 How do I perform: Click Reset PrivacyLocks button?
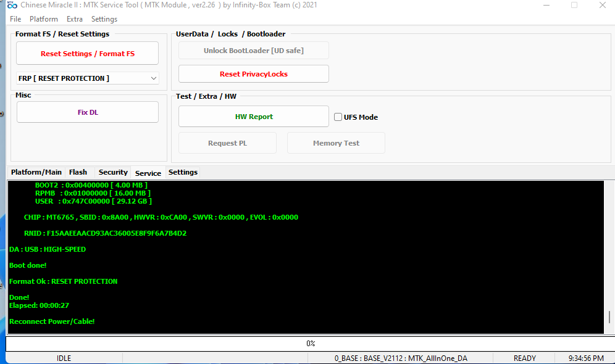(253, 74)
